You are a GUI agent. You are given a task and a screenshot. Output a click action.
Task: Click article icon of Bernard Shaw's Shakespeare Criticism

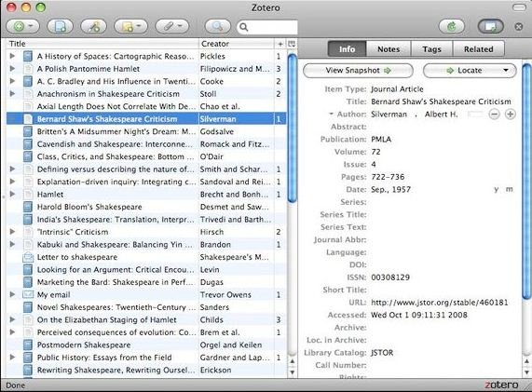pos(28,119)
